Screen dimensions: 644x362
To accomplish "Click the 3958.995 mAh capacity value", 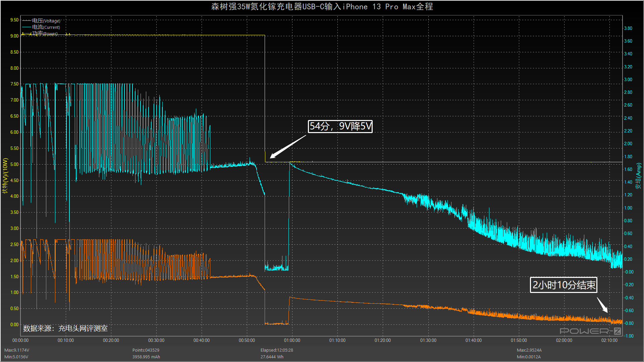I will [146, 357].
